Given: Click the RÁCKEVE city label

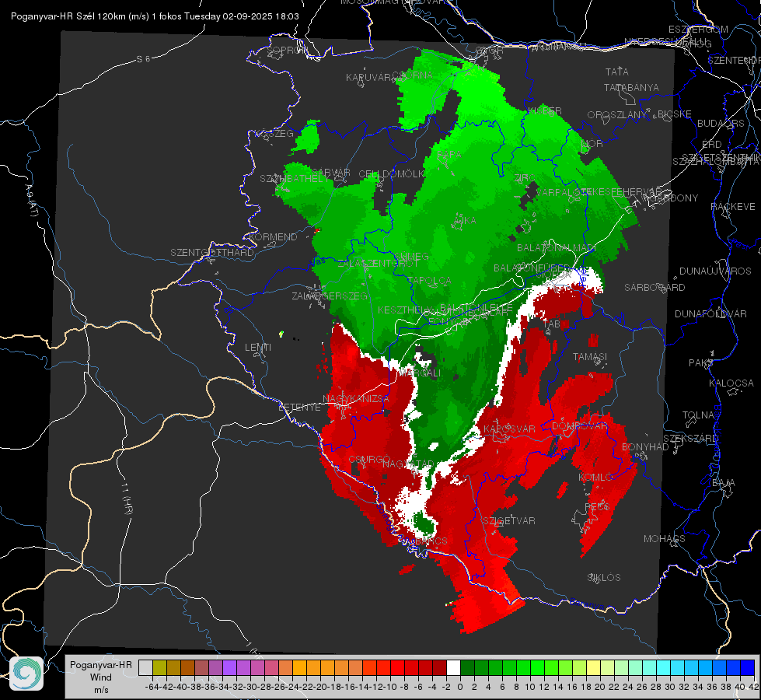Looking at the screenshot, I should coord(733,207).
